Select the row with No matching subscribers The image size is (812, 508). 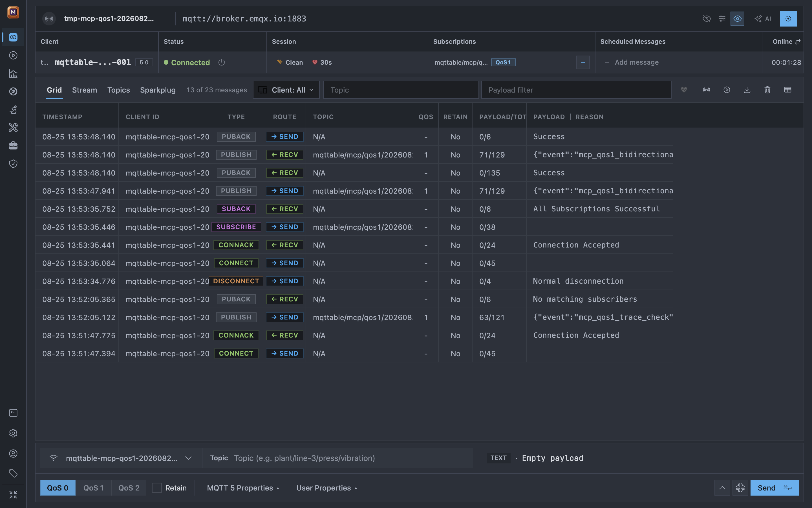[354, 299]
